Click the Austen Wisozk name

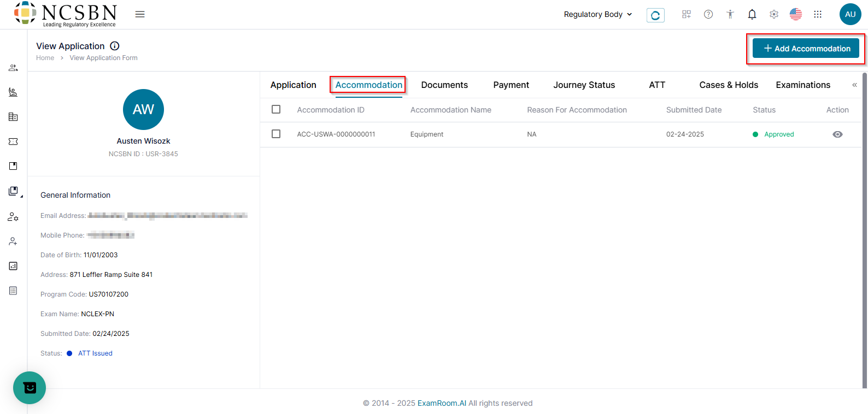pyautogui.click(x=143, y=141)
